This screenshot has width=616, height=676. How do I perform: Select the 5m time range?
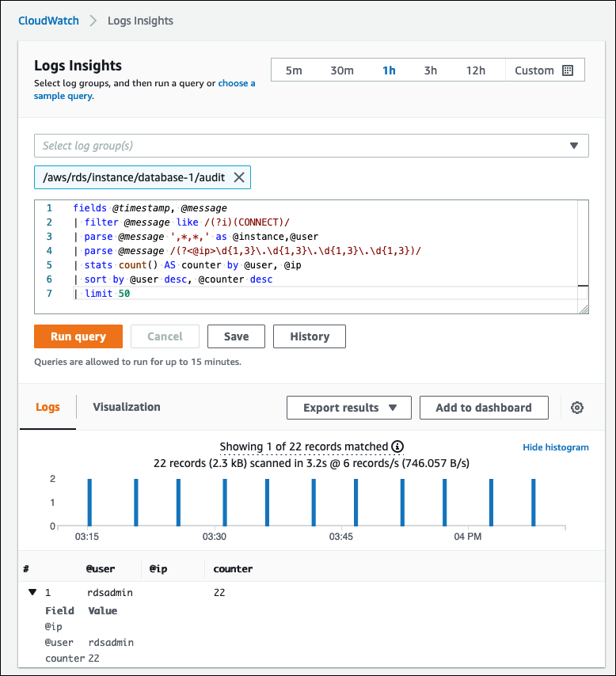(294, 70)
